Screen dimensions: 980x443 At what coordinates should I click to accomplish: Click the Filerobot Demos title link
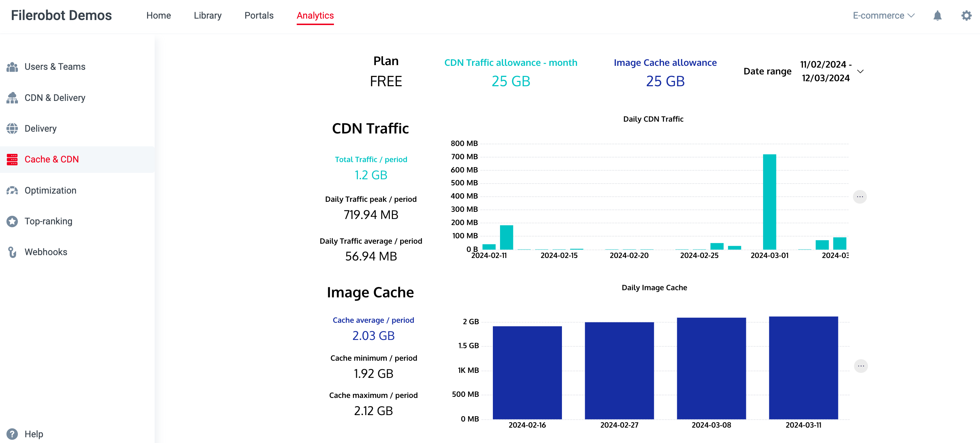(61, 16)
